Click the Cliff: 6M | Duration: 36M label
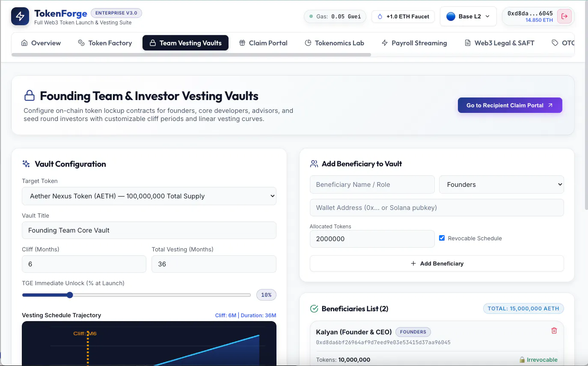588x366 pixels. (246, 316)
